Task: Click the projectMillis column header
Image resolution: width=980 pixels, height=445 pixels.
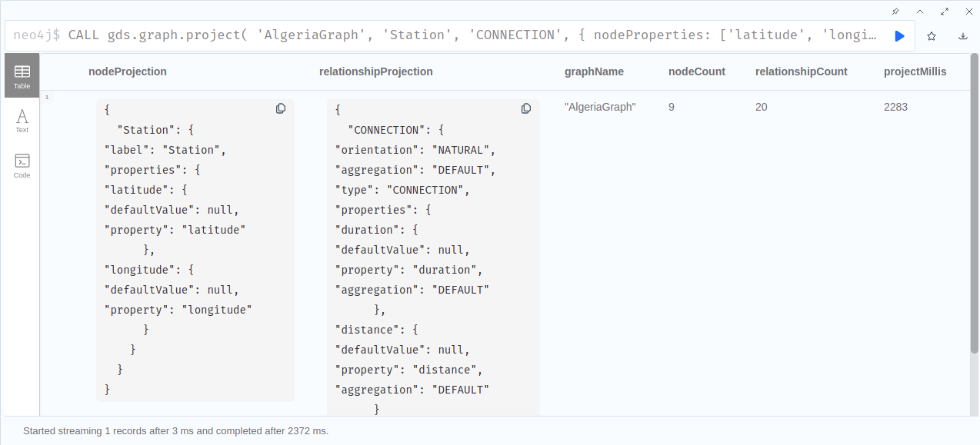Action: point(915,71)
